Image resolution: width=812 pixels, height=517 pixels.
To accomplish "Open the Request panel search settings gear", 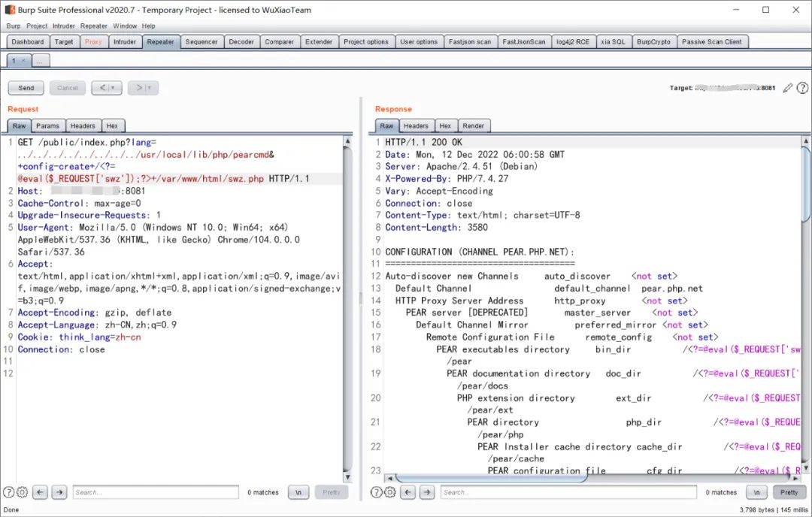I will [22, 492].
